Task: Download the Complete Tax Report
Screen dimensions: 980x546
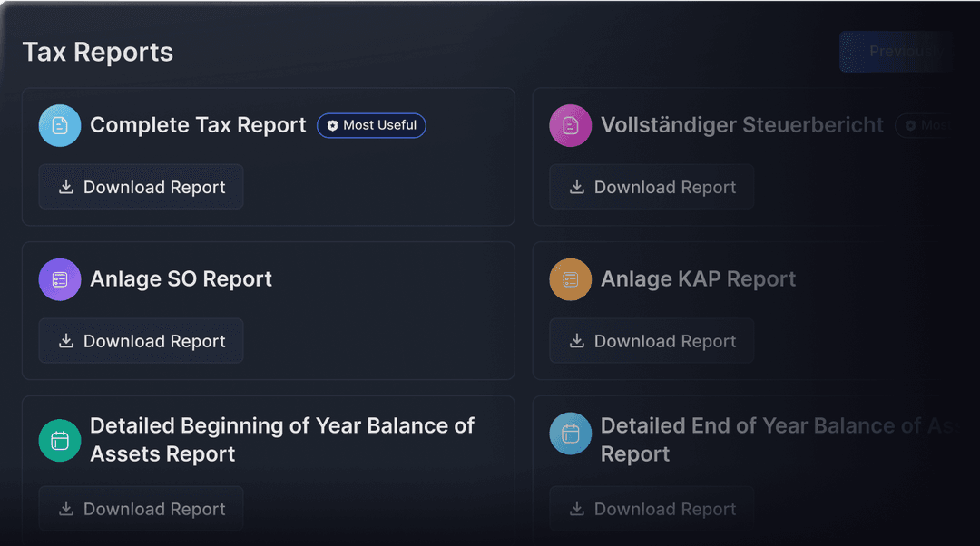Action: coord(142,187)
